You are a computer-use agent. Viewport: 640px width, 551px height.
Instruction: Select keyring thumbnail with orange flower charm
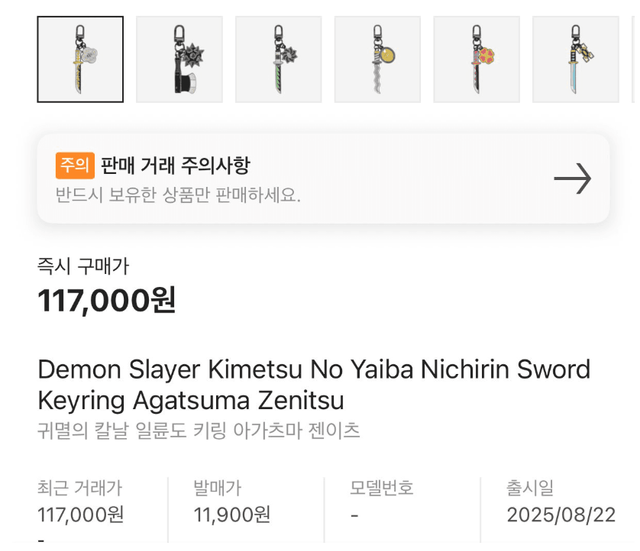point(477,59)
